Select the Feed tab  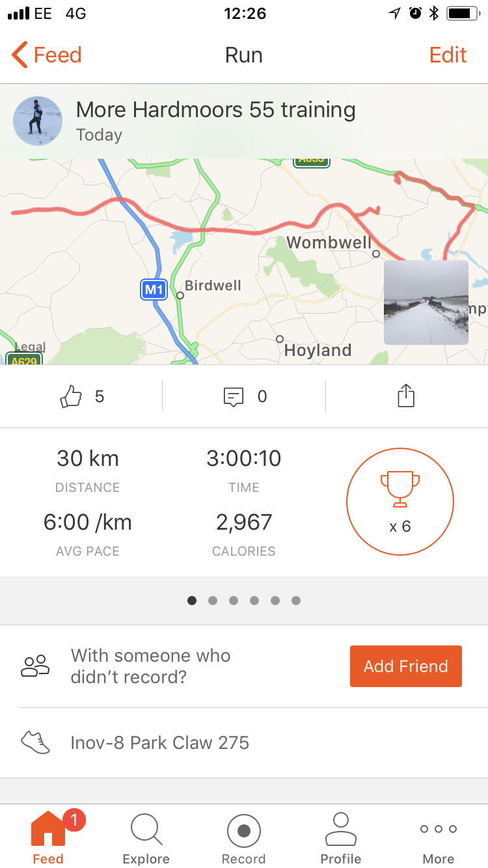(48, 838)
